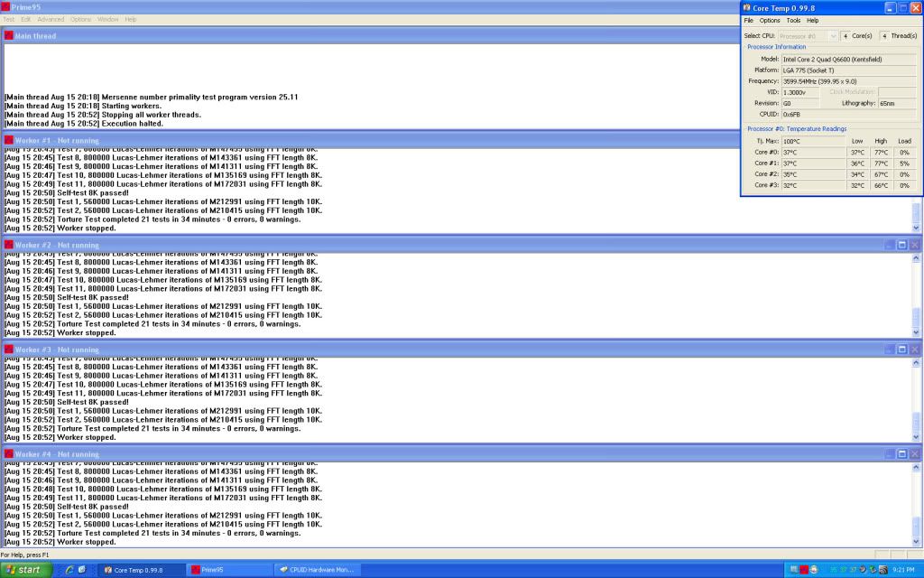The image size is (924, 578).
Task: Open the Prime95 Window menu
Action: (x=107, y=19)
